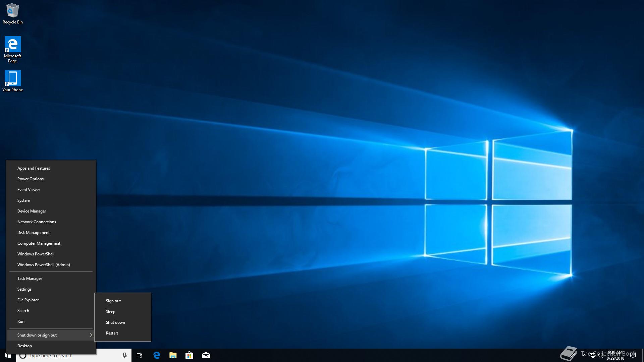Select System in the Win+X menu
Viewport: 644px width, 362px height.
pos(51,200)
